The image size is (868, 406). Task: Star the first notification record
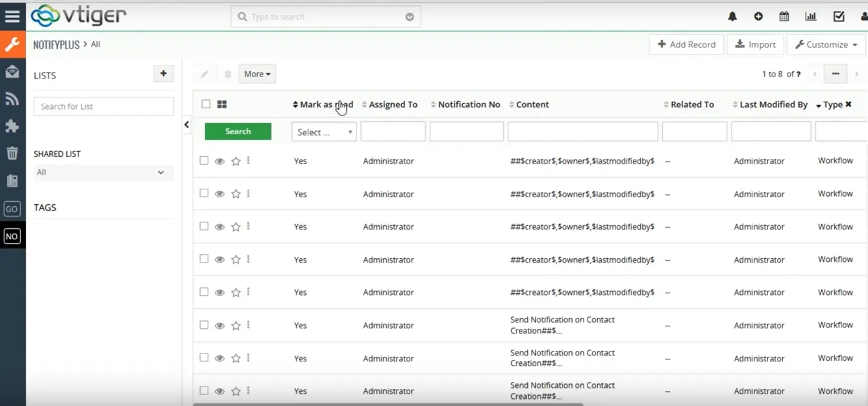[x=236, y=161]
